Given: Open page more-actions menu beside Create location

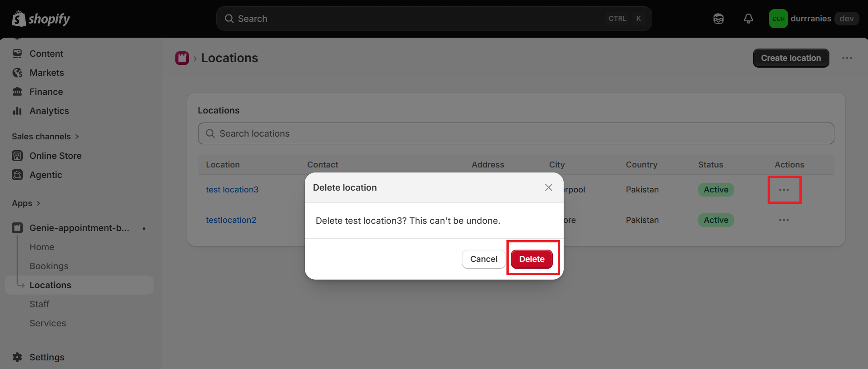Looking at the screenshot, I should (x=847, y=58).
